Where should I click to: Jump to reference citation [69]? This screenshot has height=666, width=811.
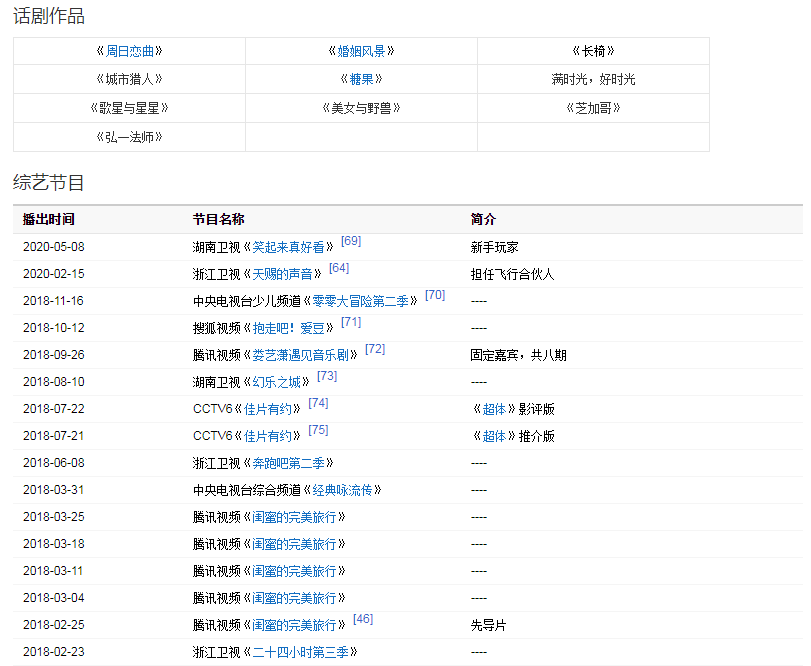tap(351, 241)
